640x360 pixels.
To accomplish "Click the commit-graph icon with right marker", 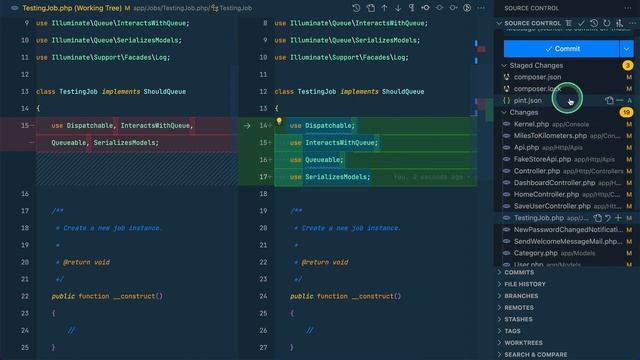I will click(453, 8).
